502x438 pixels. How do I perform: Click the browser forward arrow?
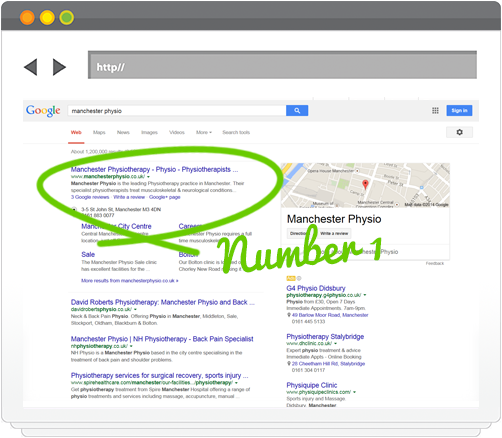click(59, 67)
